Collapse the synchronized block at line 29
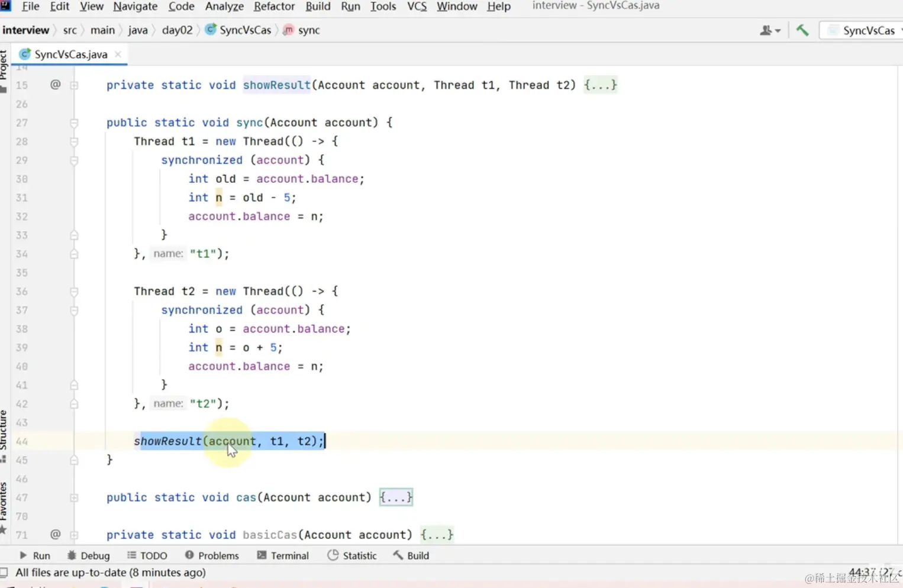903x588 pixels. tap(74, 160)
